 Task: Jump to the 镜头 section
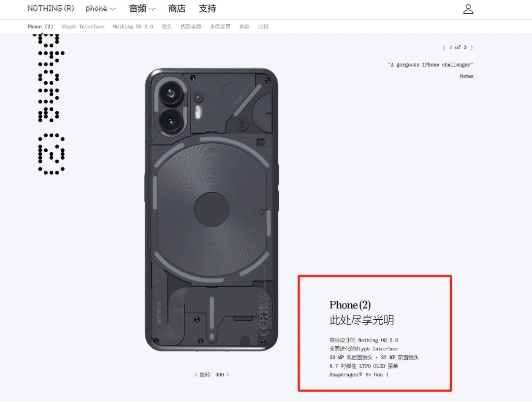(166, 27)
